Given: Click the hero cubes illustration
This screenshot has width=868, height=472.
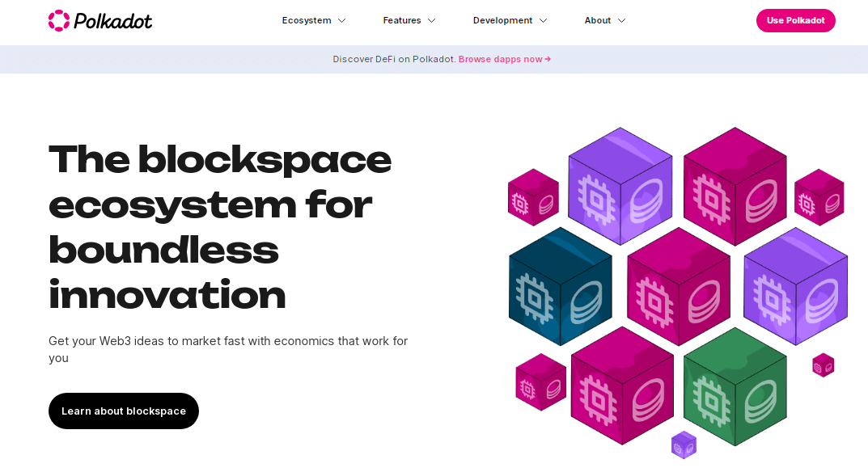Looking at the screenshot, I should point(678,292).
